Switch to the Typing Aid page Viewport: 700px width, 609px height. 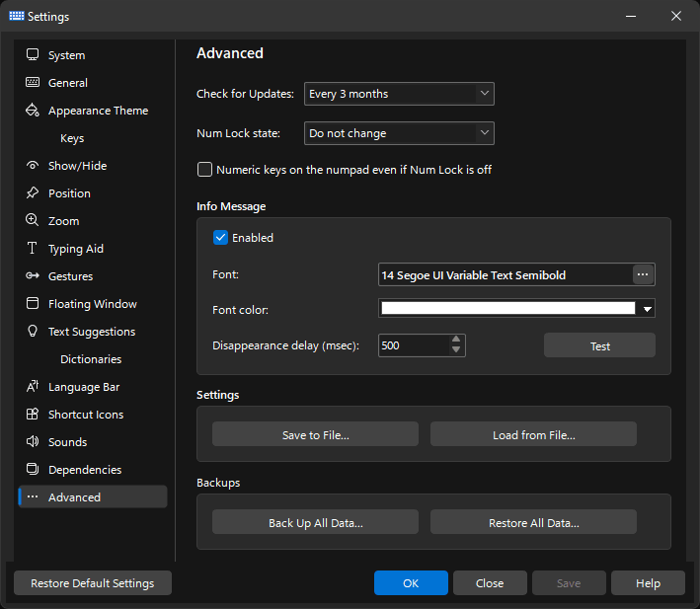(93, 248)
